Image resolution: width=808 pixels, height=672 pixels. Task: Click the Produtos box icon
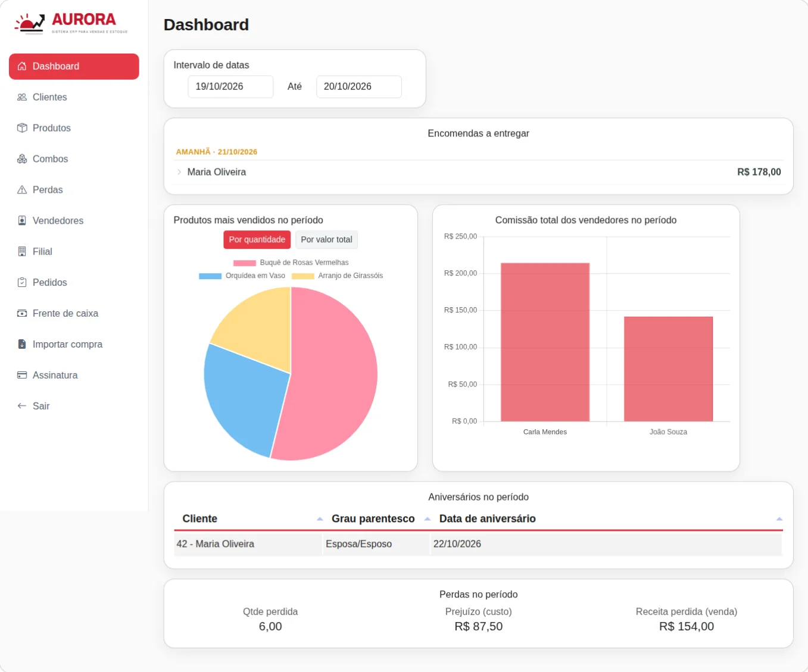point(22,128)
